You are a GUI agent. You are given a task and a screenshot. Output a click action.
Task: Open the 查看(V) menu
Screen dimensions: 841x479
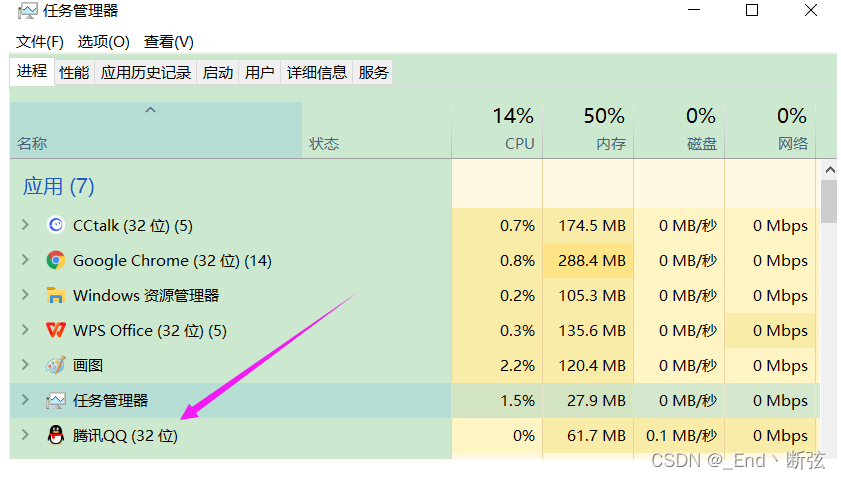168,42
